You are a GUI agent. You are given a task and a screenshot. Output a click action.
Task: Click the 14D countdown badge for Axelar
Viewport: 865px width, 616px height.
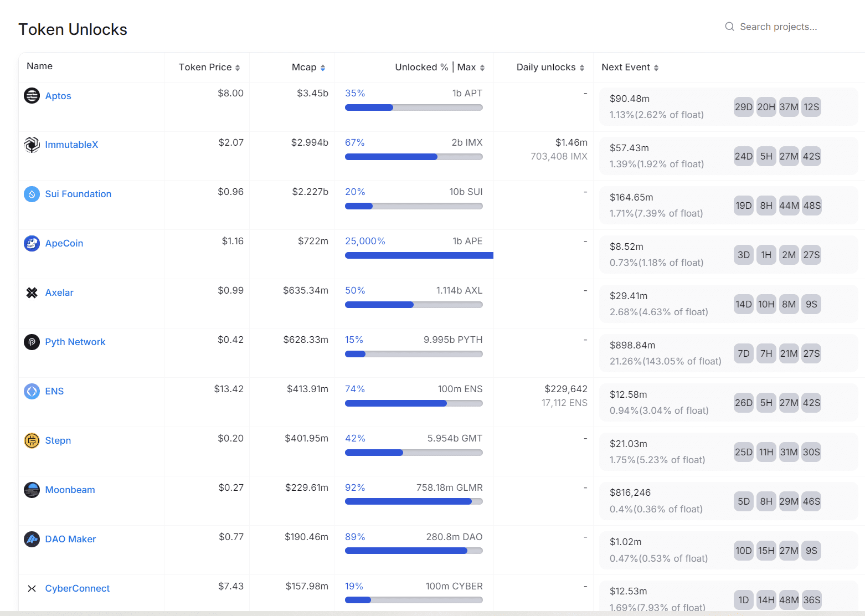tap(744, 304)
